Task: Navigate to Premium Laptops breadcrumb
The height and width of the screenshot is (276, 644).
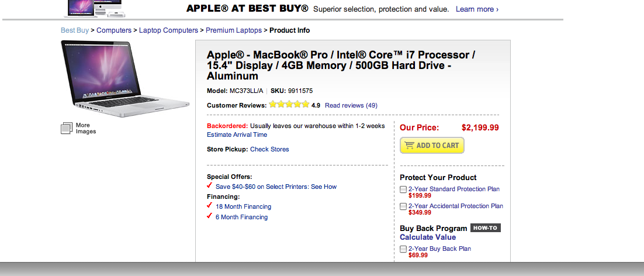Action: coord(234,30)
